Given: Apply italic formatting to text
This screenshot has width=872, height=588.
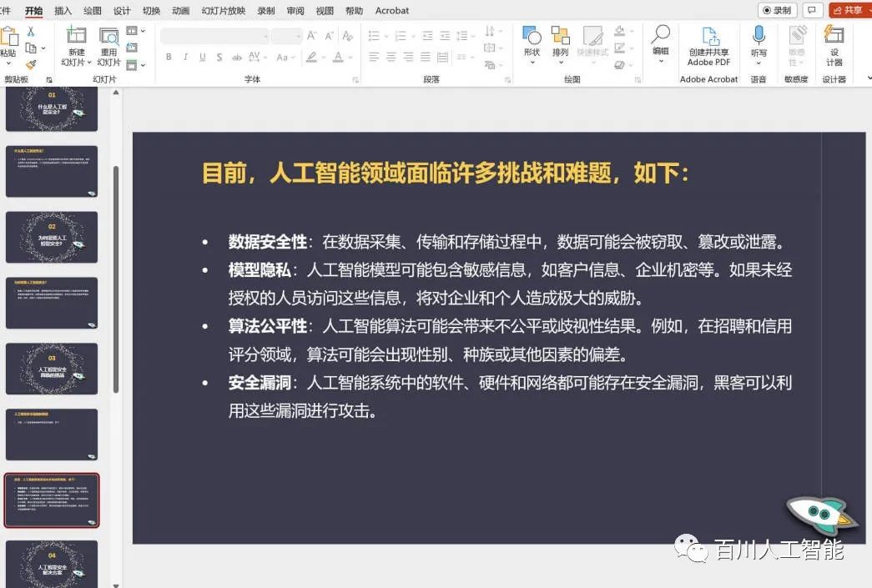Looking at the screenshot, I should (x=184, y=57).
